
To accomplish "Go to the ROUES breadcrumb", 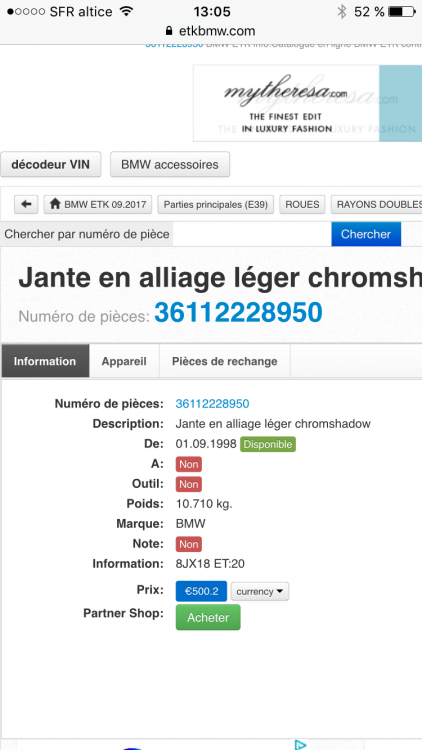I will 302,204.
